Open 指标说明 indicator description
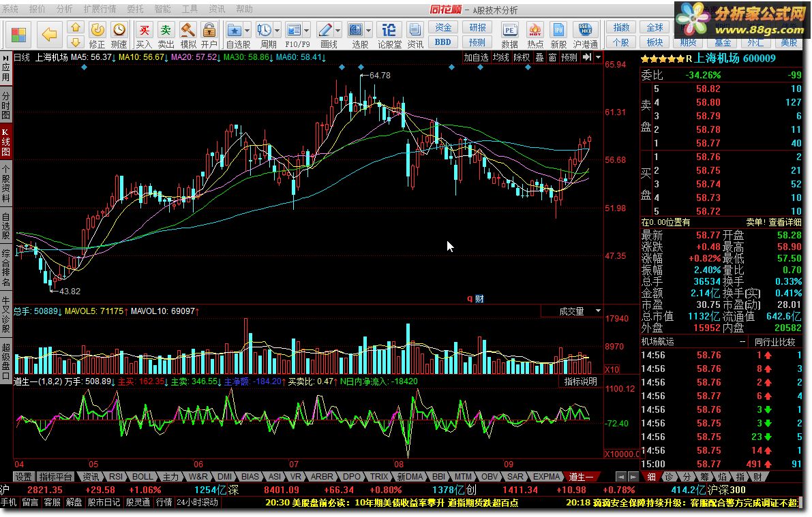The image size is (812, 517). 580,381
